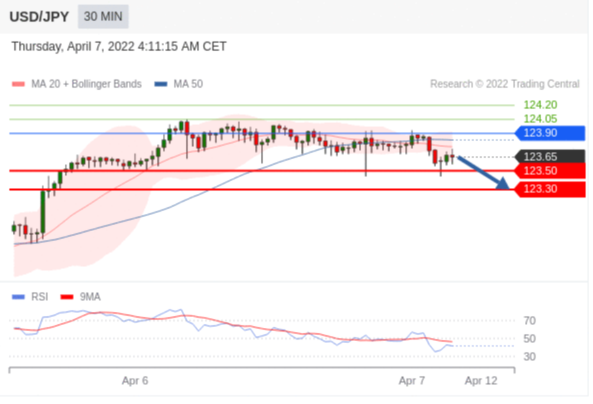Screen dimensions: 593x404
Task: Click the Apr 7 date axis label
Action: [412, 381]
